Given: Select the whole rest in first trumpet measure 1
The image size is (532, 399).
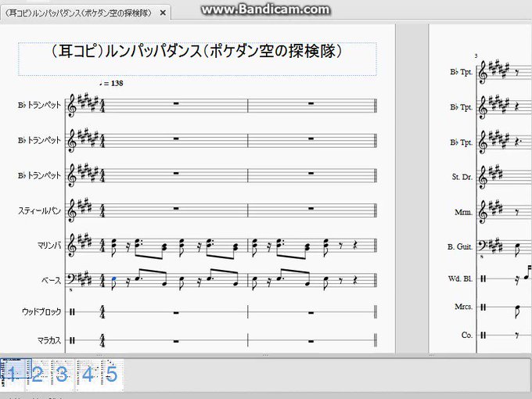Looking at the screenshot, I should click(176, 103).
